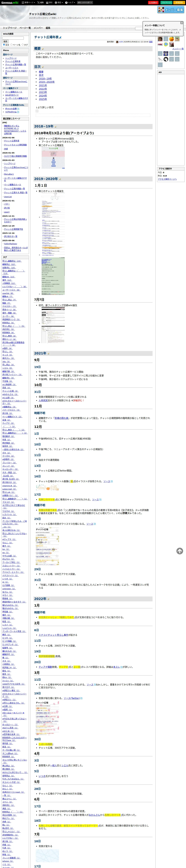Open the 第二のチャット広場 screenshot thumbnail
This screenshot has height=868, width=186.
[x=53, y=158]
